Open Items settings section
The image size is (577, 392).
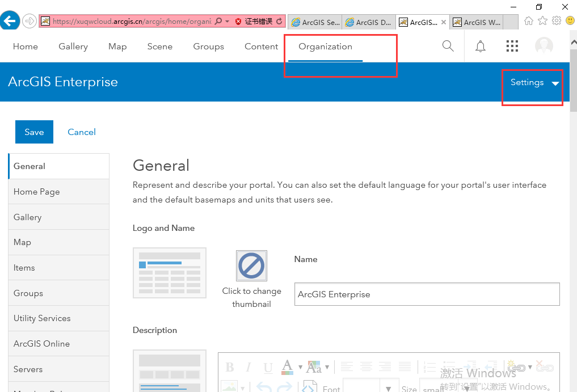59,268
